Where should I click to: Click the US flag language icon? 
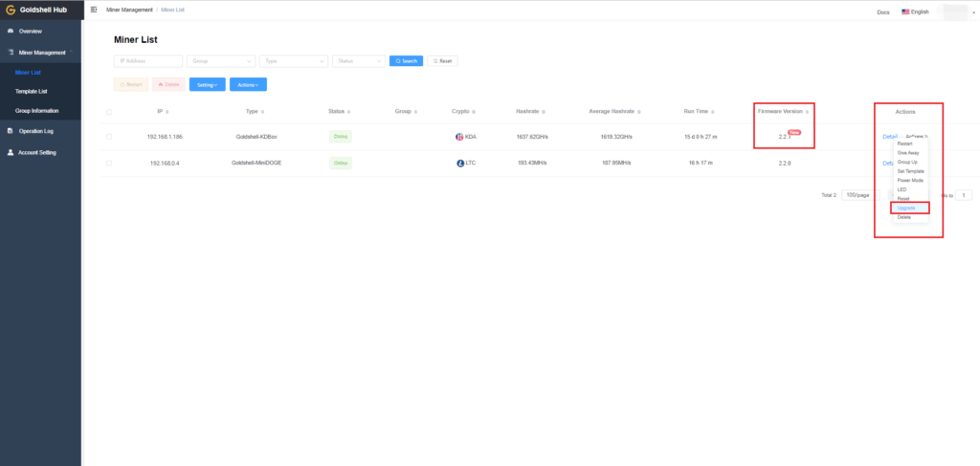click(905, 11)
